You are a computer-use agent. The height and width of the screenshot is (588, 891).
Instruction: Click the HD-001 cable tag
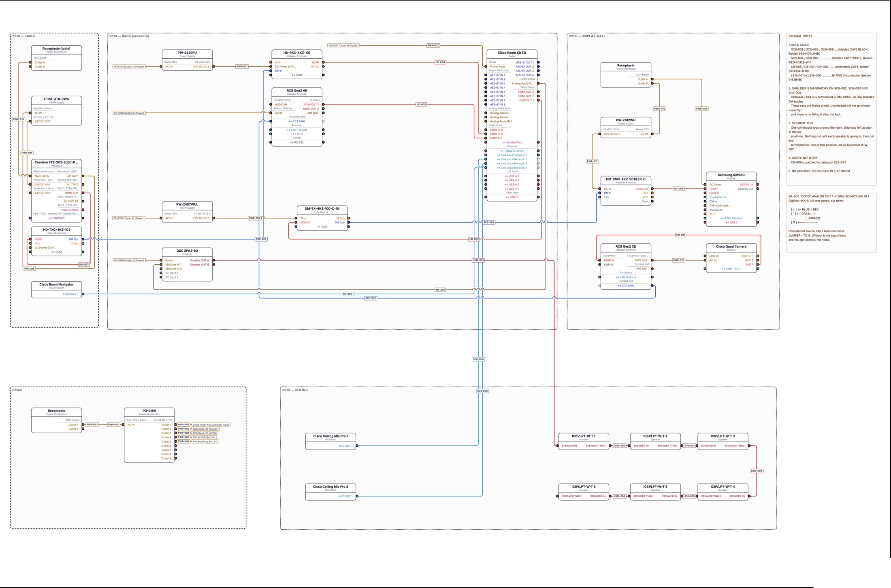(x=681, y=235)
